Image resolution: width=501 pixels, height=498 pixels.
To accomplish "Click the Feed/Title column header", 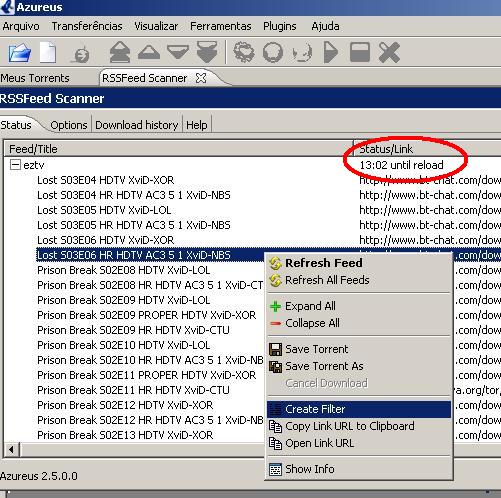I will pyautogui.click(x=179, y=149).
